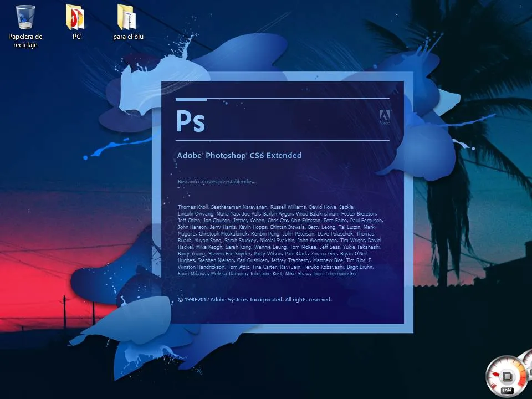Click the credit name 'Thomas Knoll'
Image resolution: width=532 pixels, height=399 pixels.
tap(193, 207)
